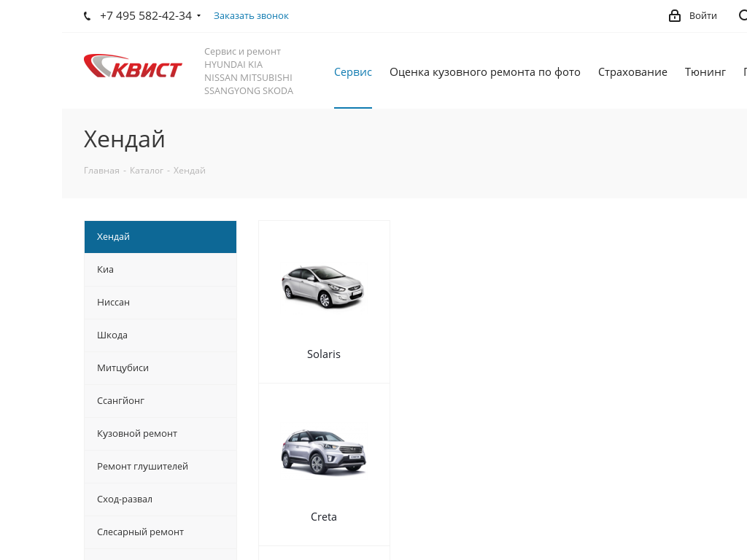The width and height of the screenshot is (747, 560).
Task: Open Кузовной ремонт in the sidebar
Action: (160, 434)
